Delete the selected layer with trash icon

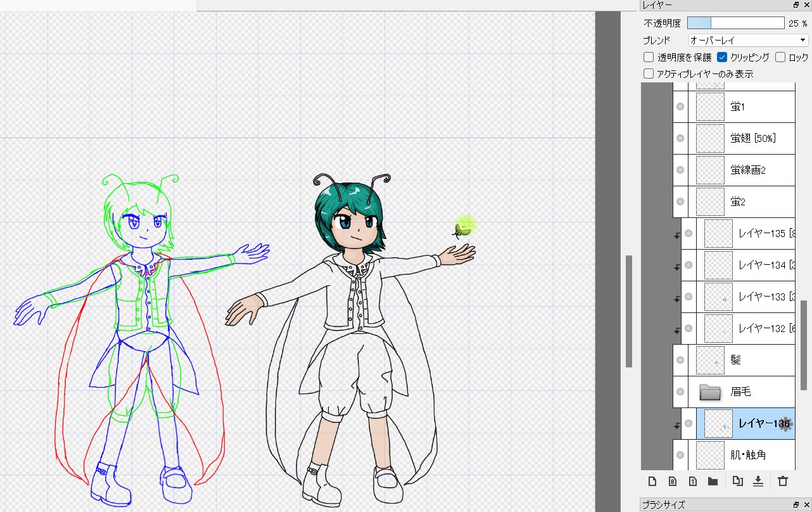783,482
